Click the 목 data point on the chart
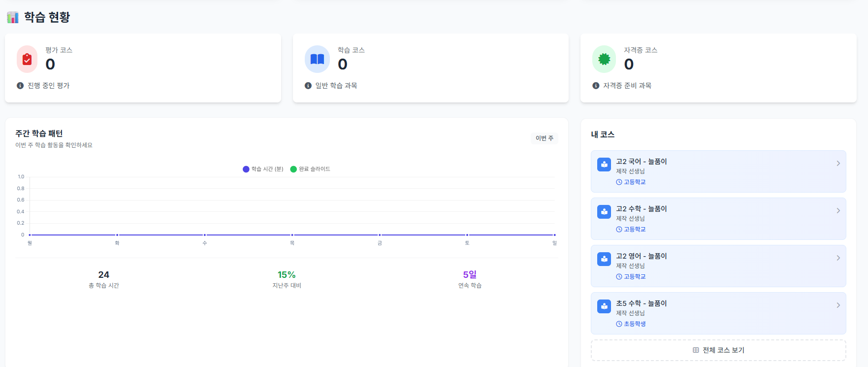 click(292, 235)
